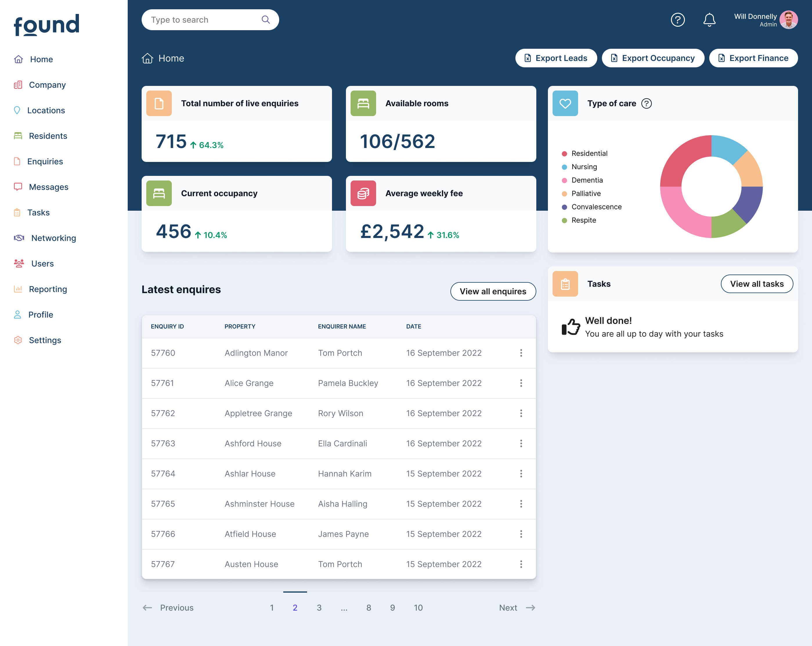
Task: Open the notifications bell
Action: coord(709,19)
